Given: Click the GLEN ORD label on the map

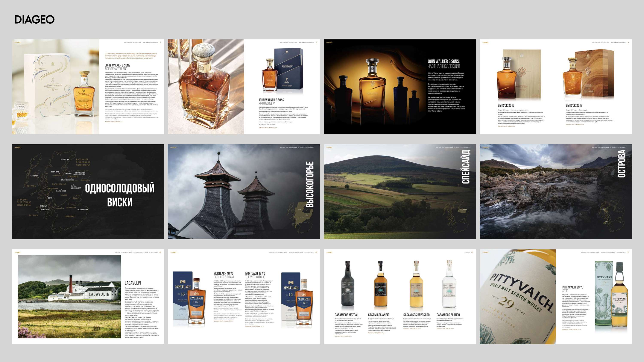Looking at the screenshot, I should click(x=55, y=172).
